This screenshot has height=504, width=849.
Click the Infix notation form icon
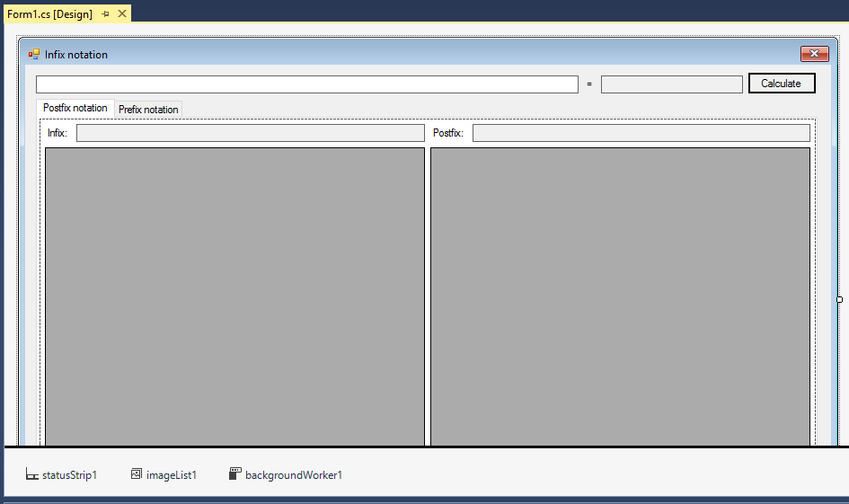coord(34,54)
